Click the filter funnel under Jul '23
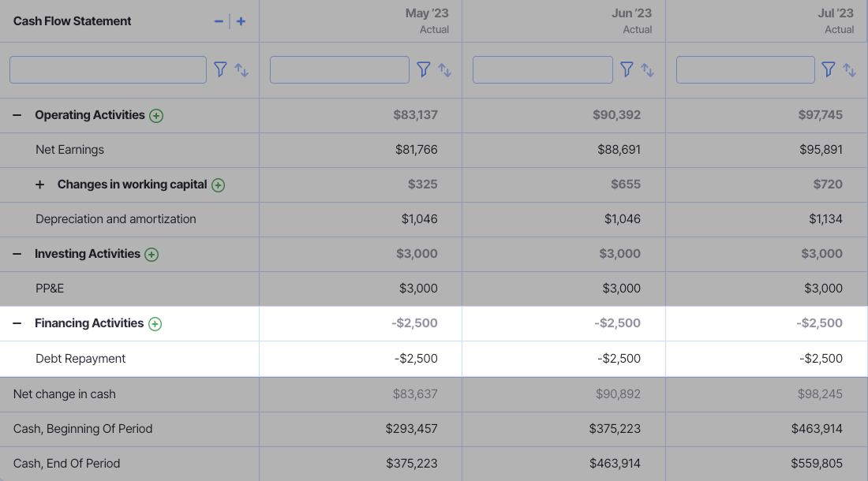 [828, 69]
